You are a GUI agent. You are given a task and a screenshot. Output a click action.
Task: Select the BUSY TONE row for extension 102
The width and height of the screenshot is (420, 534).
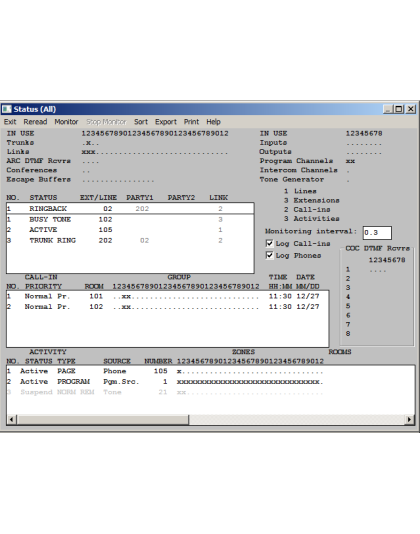point(130,219)
